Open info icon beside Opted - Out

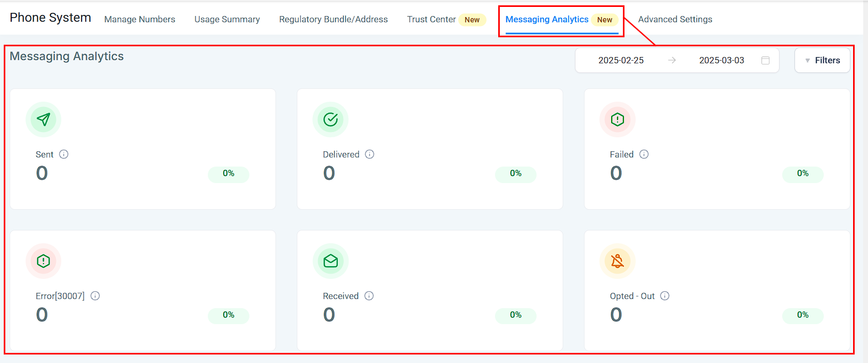pos(665,296)
